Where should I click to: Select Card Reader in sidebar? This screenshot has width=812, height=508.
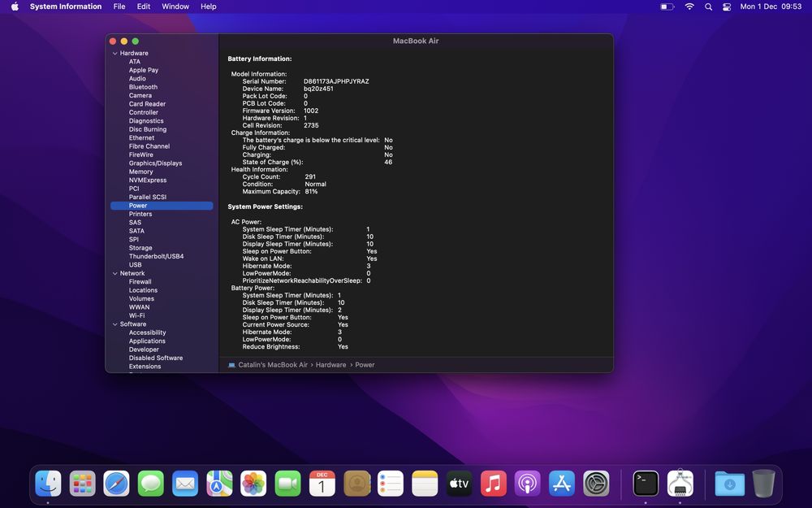pyautogui.click(x=147, y=104)
